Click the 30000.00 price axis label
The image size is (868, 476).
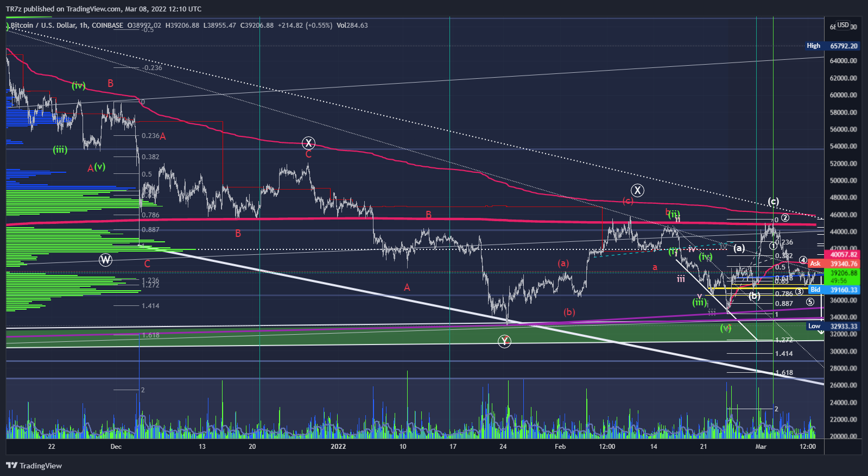844,352
